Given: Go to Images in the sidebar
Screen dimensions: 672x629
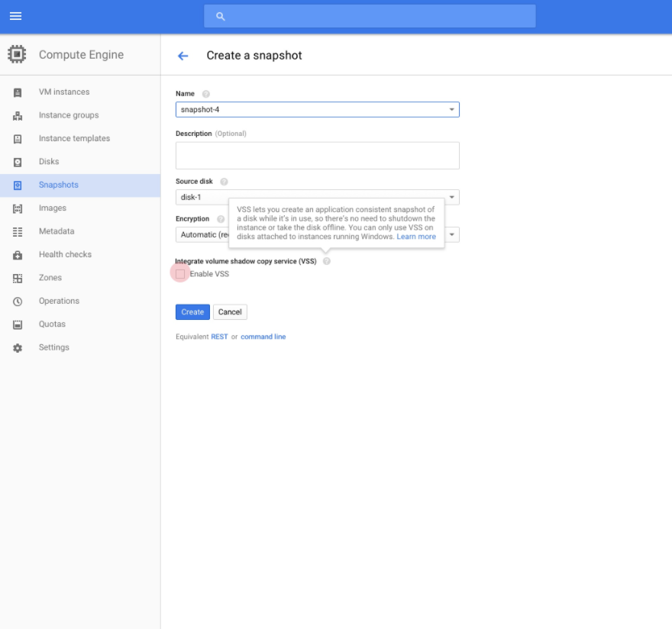Looking at the screenshot, I should click(x=52, y=208).
